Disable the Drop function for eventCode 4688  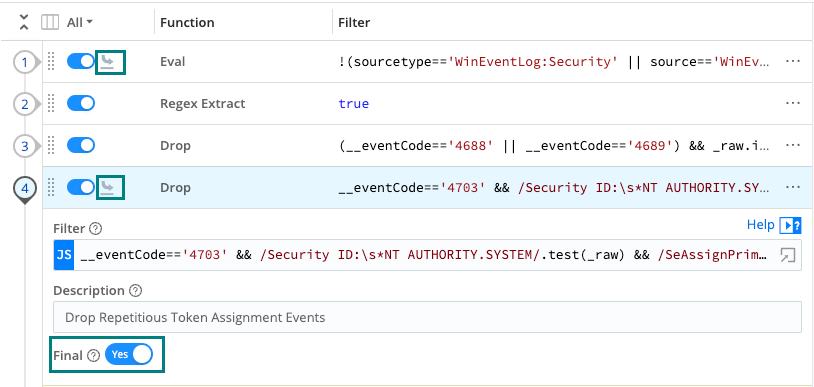click(x=81, y=145)
